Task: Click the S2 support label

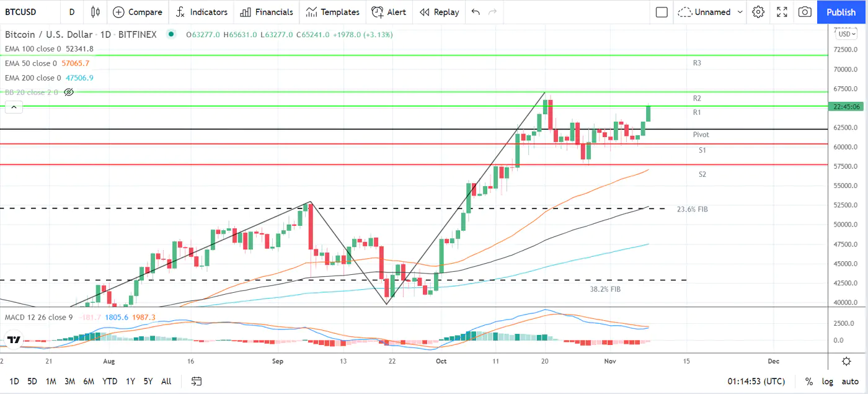Action: pos(702,174)
